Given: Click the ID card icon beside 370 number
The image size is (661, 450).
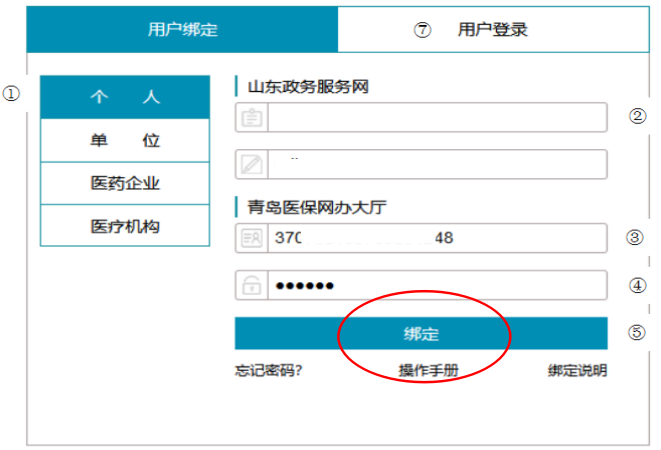Looking at the screenshot, I should (x=251, y=238).
